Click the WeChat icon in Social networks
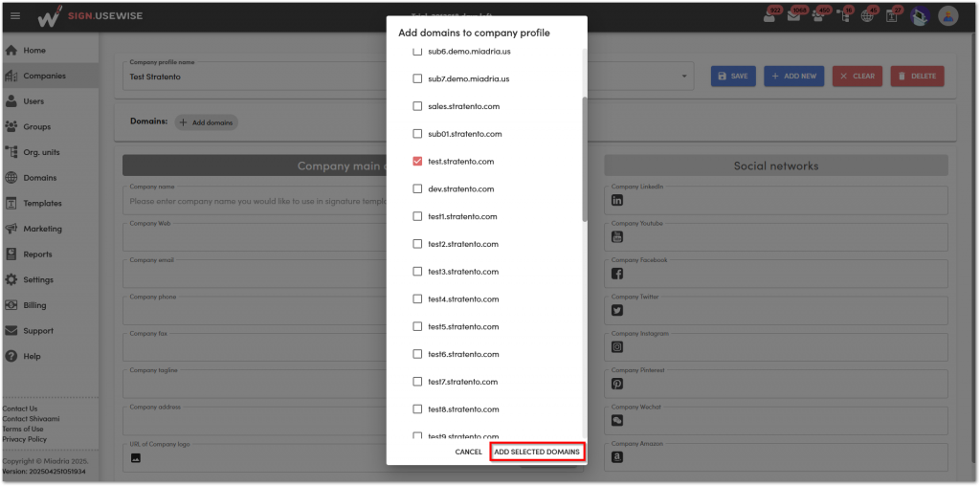The height and width of the screenshot is (486, 980). [x=617, y=421]
